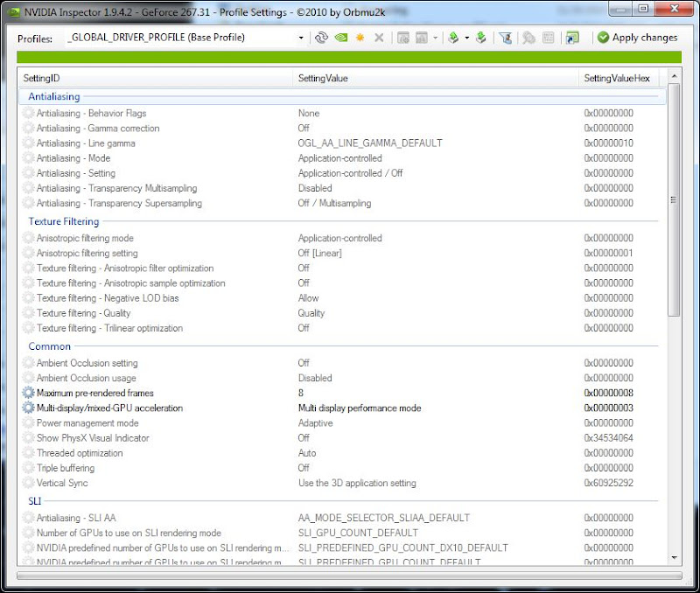
Task: Click the vertical scrollbar down arrow
Action: click(x=674, y=558)
